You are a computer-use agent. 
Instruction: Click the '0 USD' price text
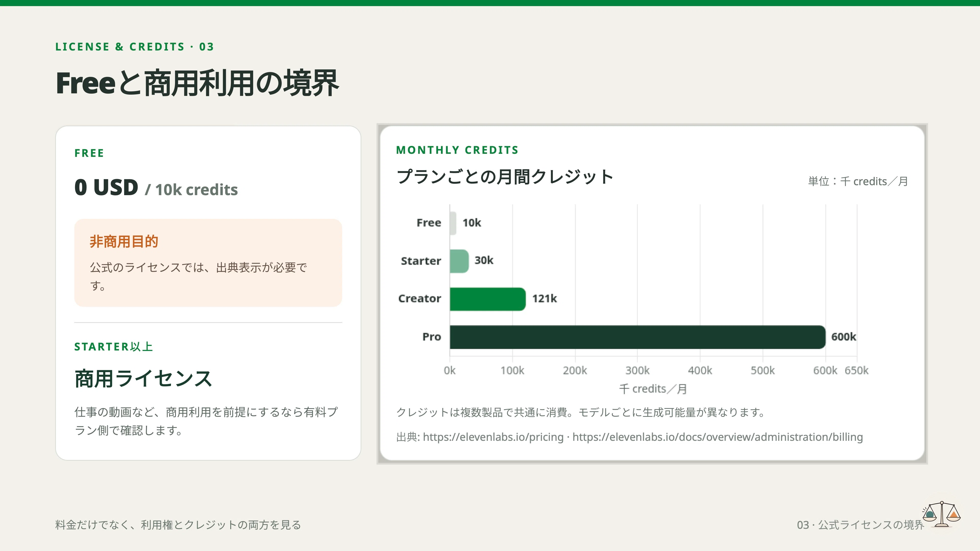click(106, 187)
